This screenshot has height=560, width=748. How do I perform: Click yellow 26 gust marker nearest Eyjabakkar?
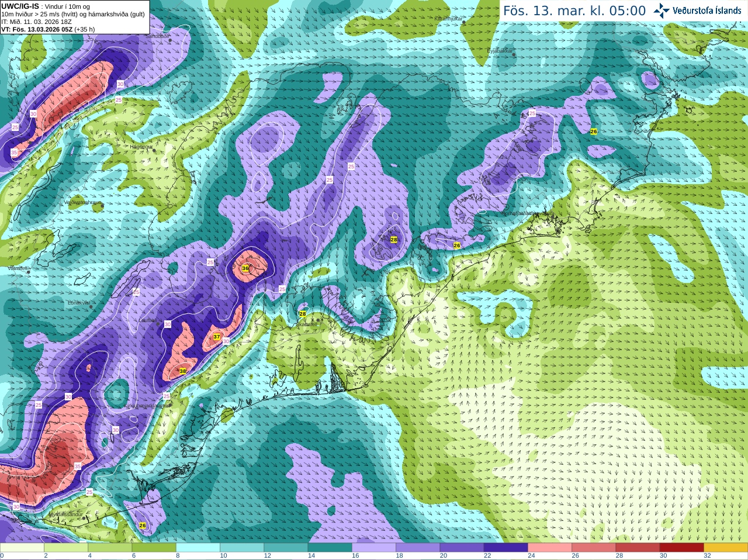coord(594,132)
